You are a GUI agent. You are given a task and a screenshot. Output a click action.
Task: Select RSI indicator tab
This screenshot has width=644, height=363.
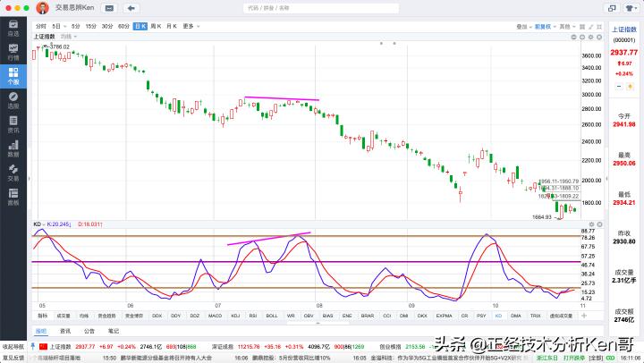pyautogui.click(x=253, y=316)
